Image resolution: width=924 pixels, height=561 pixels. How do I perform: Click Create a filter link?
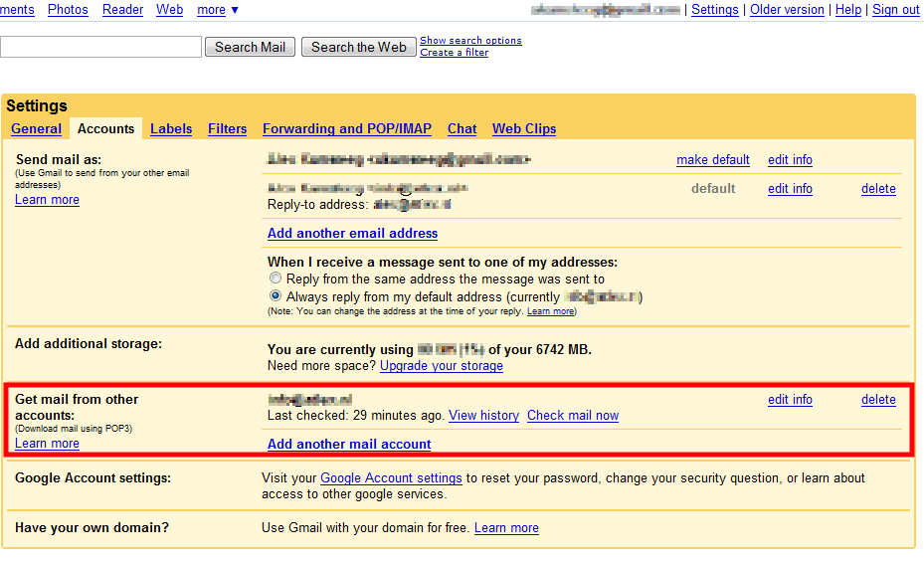tap(454, 52)
